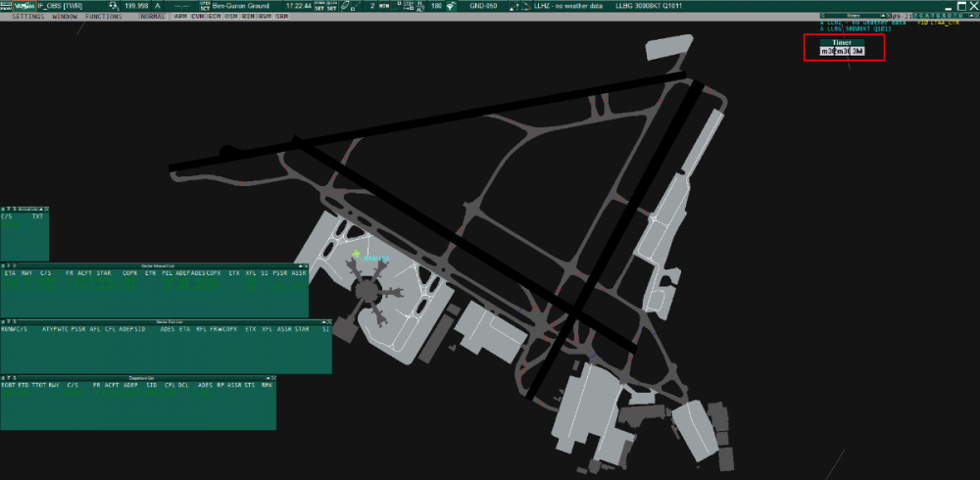The width and height of the screenshot is (980, 480).
Task: Open the FUNCTIONS menu
Action: click(x=104, y=18)
